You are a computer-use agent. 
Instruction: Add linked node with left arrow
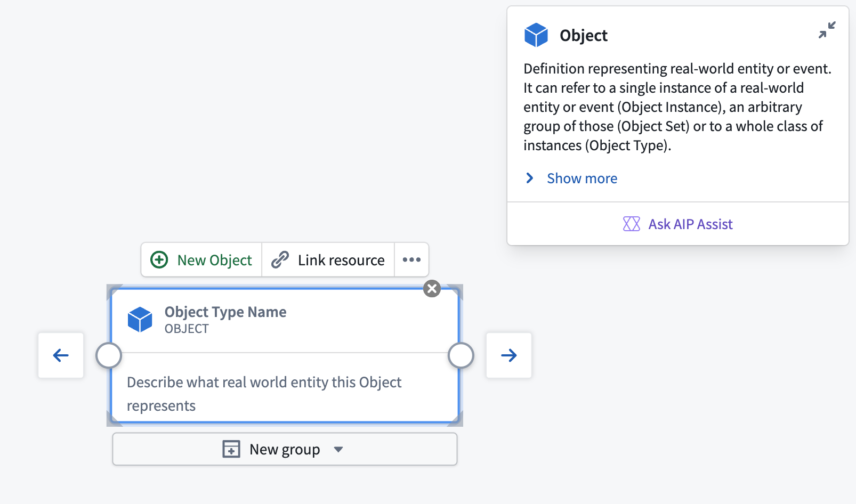[x=61, y=355]
